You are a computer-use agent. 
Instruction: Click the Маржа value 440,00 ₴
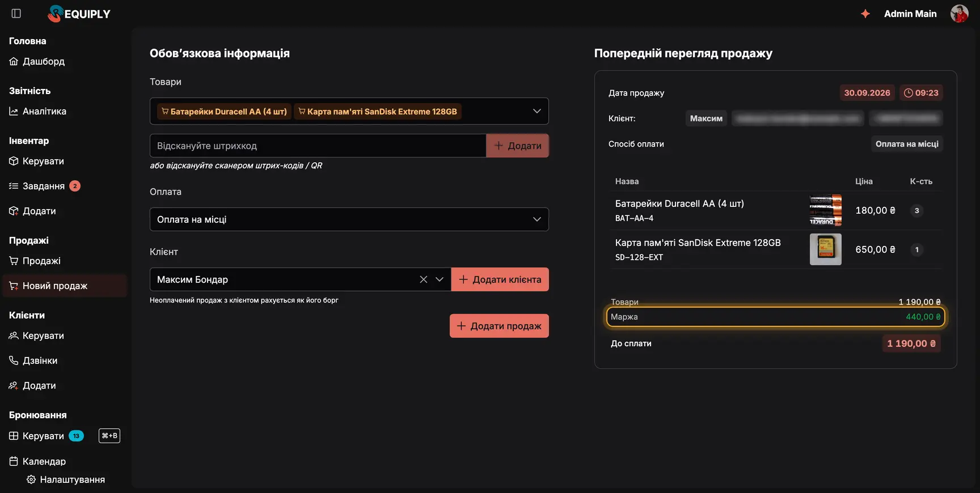(923, 317)
